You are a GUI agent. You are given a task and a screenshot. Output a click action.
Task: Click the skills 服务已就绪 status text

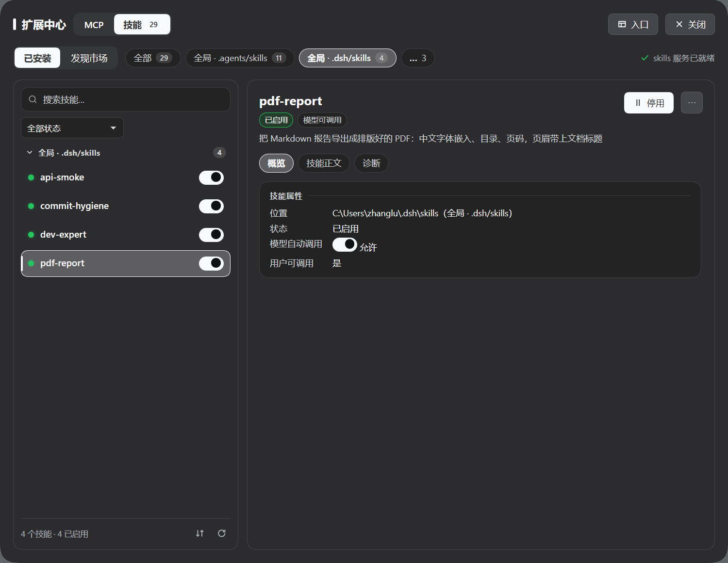(683, 58)
